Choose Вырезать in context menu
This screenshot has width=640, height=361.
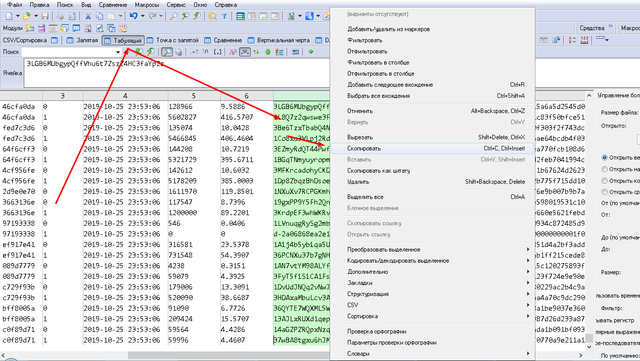click(x=432, y=137)
